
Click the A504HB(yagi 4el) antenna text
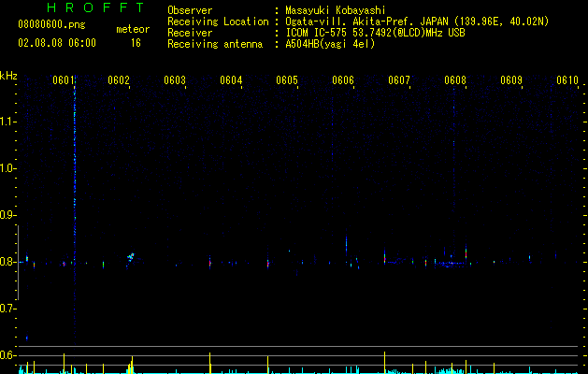click(x=330, y=44)
